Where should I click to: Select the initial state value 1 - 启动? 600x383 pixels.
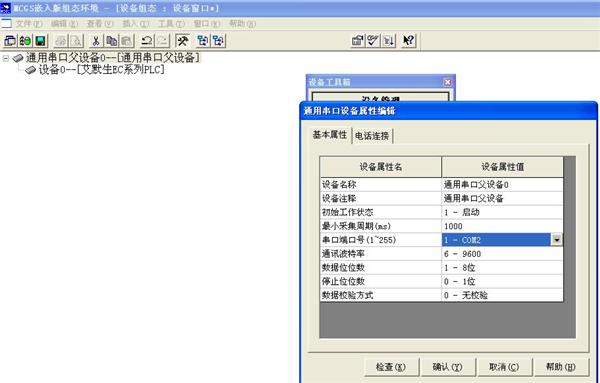pos(502,212)
